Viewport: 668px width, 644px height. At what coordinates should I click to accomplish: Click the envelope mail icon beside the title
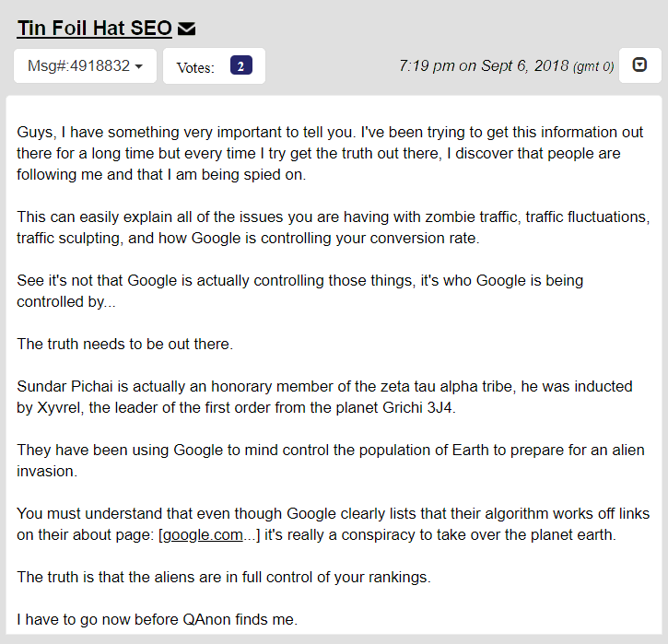186,29
